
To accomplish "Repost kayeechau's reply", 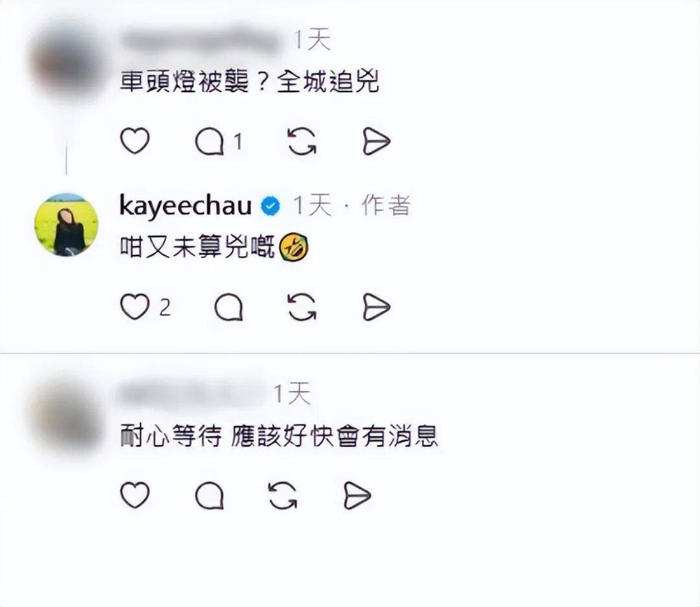I will (x=302, y=307).
